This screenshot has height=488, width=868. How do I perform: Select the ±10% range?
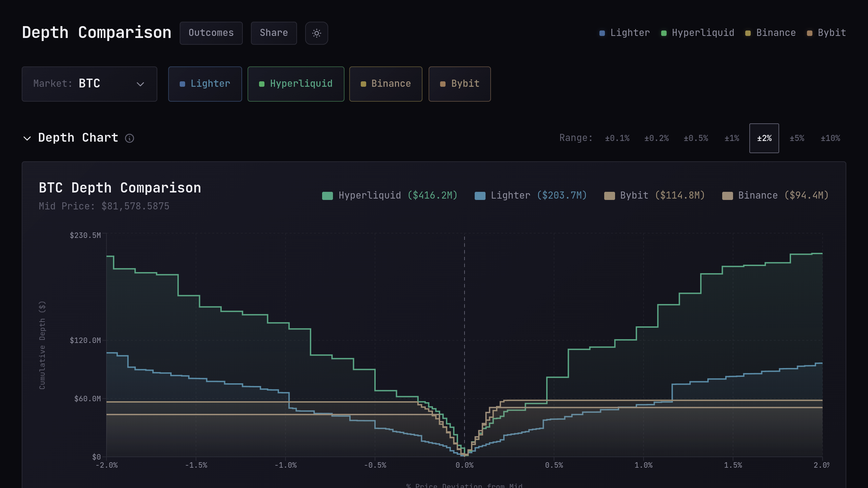click(x=830, y=138)
